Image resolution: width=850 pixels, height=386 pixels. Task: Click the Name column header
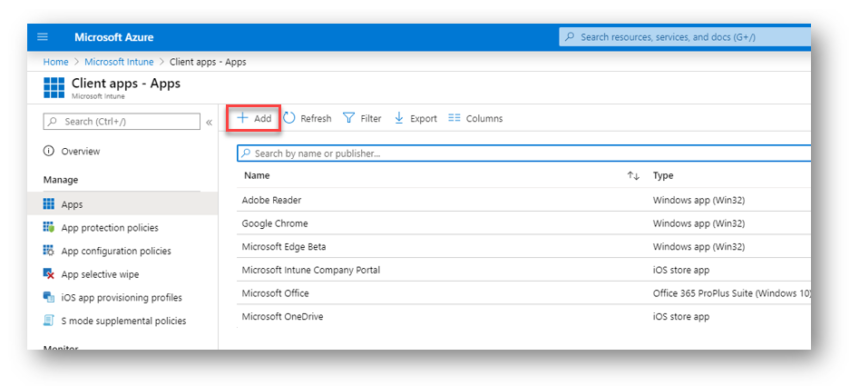point(257,176)
